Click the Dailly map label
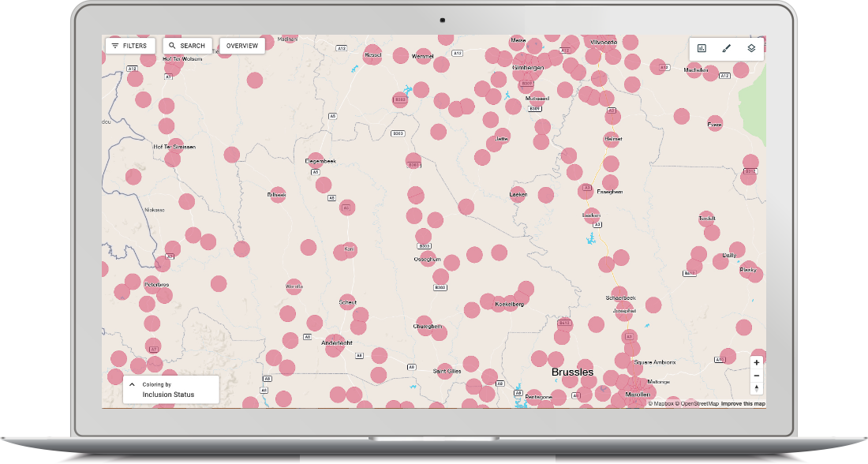 (x=730, y=255)
